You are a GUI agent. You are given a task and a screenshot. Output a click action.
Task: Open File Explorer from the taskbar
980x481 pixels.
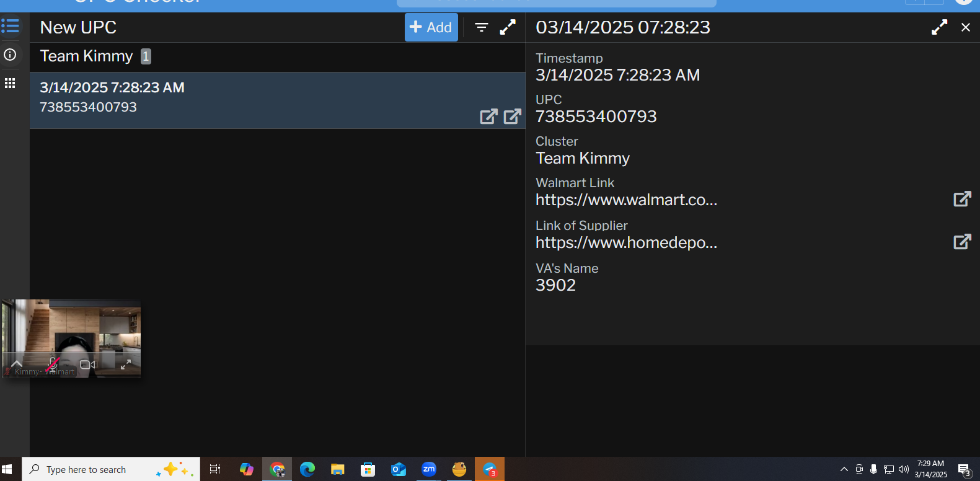tap(338, 469)
